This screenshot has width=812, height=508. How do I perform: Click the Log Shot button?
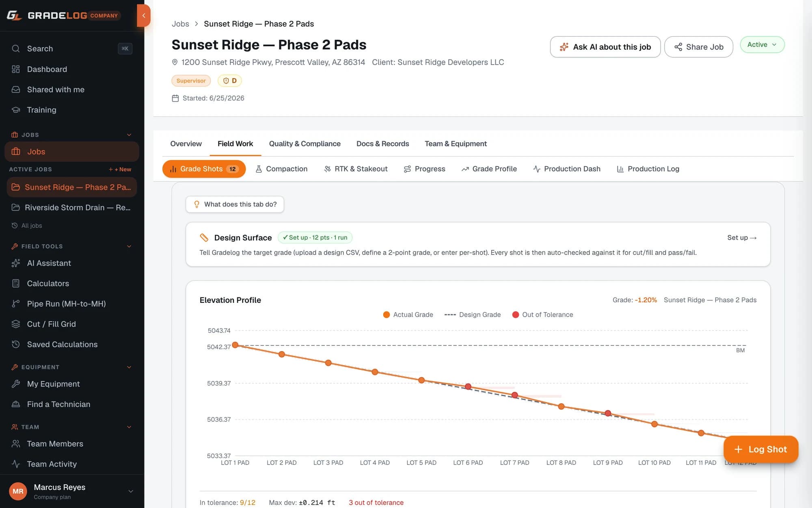(761, 449)
